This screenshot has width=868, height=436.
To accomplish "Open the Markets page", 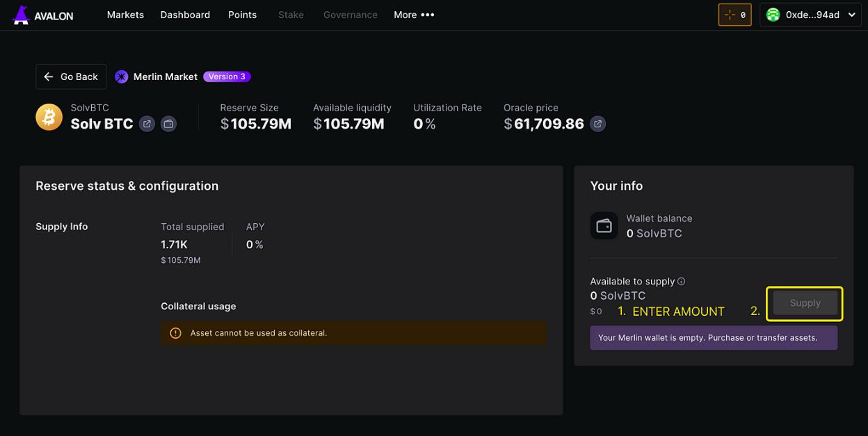I will click(125, 15).
